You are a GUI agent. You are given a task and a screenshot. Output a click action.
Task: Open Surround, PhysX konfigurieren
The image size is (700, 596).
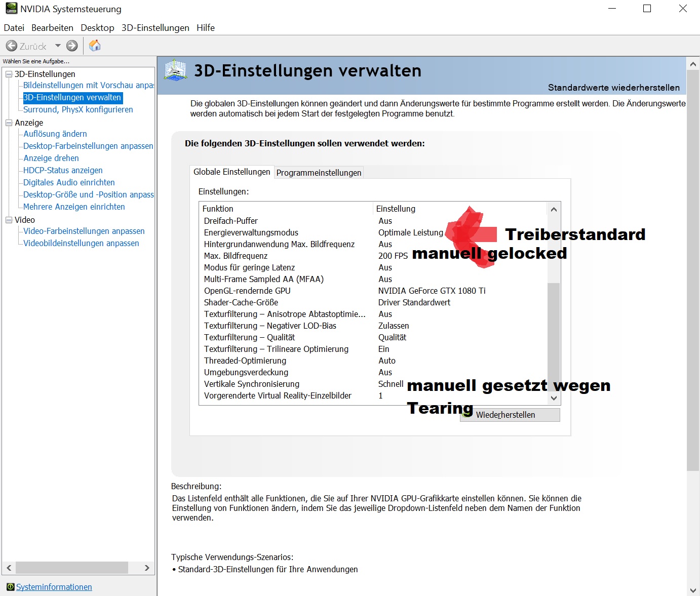pyautogui.click(x=78, y=110)
